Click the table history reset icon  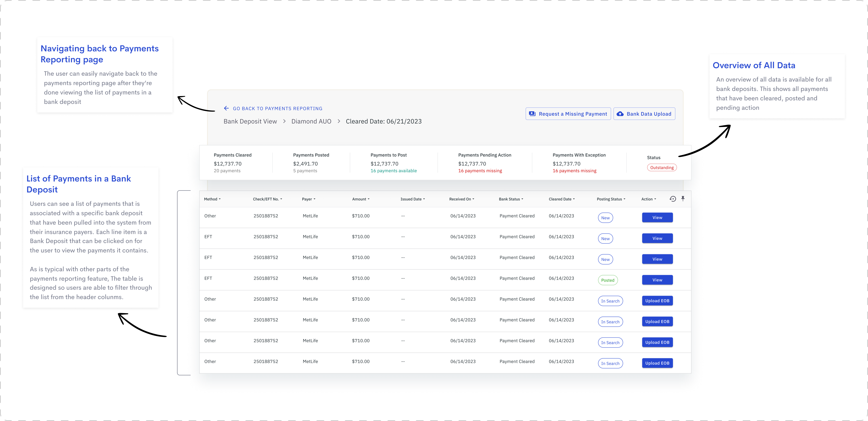pyautogui.click(x=673, y=199)
